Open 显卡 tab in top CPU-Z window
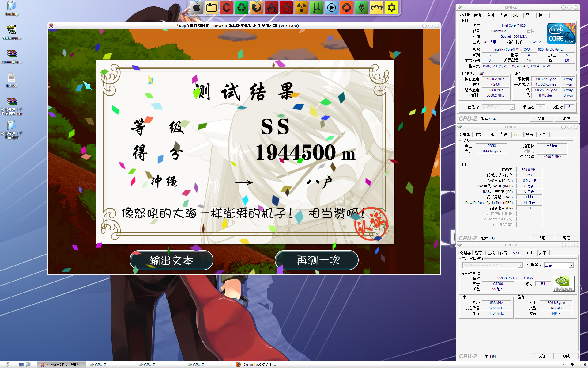 pyautogui.click(x=529, y=15)
